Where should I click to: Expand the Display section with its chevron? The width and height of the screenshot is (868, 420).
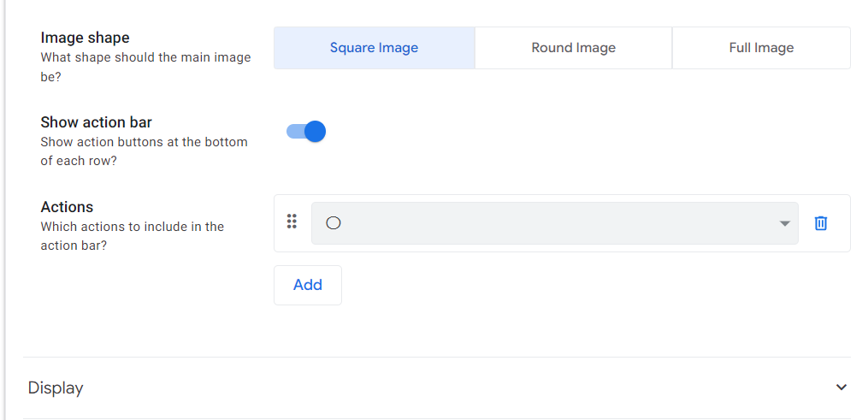[841, 387]
